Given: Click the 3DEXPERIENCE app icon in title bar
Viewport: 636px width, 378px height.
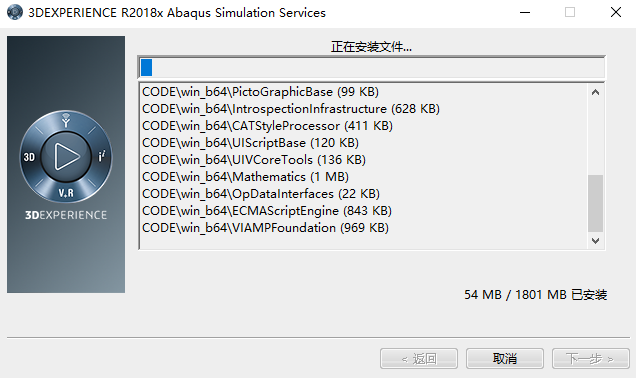Looking at the screenshot, I should (15, 12).
